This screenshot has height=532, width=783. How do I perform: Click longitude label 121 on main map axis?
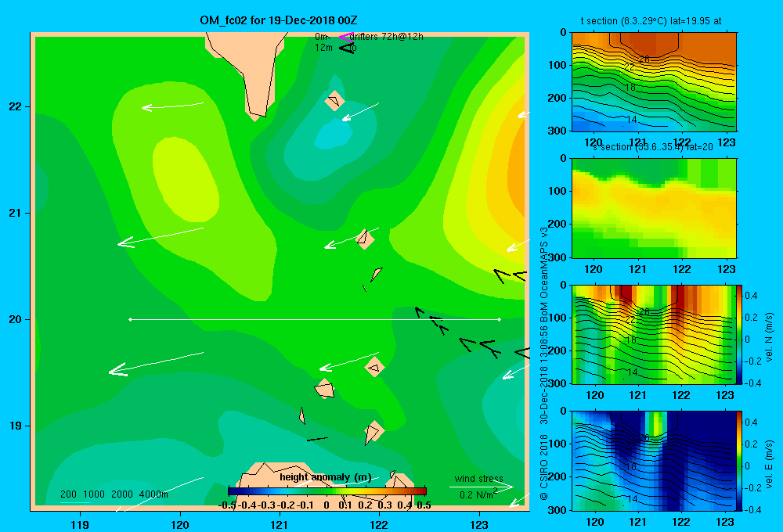click(x=280, y=524)
